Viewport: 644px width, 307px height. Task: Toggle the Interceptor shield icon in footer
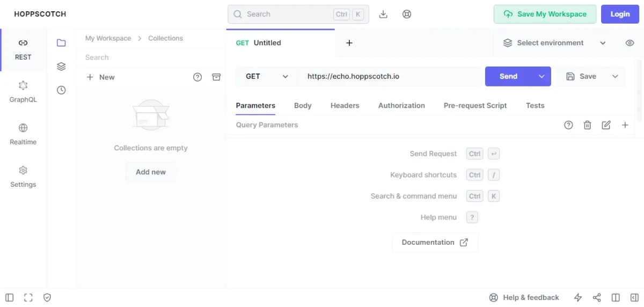47,297
